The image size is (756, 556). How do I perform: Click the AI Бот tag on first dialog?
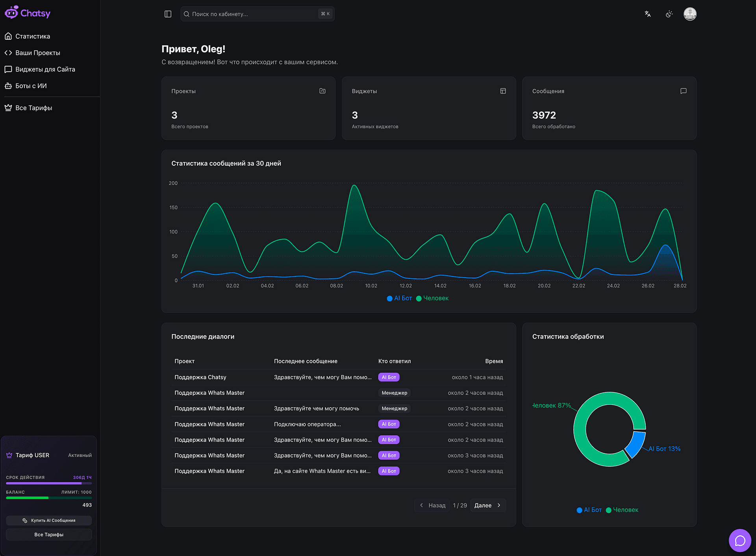pyautogui.click(x=389, y=377)
